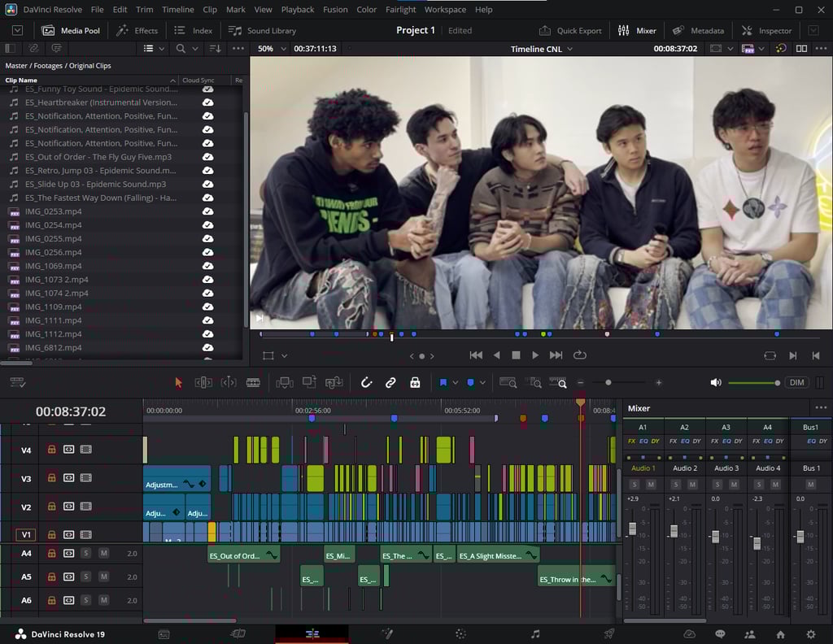Open the Inspector panel
Image resolution: width=833 pixels, height=644 pixels.
click(766, 30)
